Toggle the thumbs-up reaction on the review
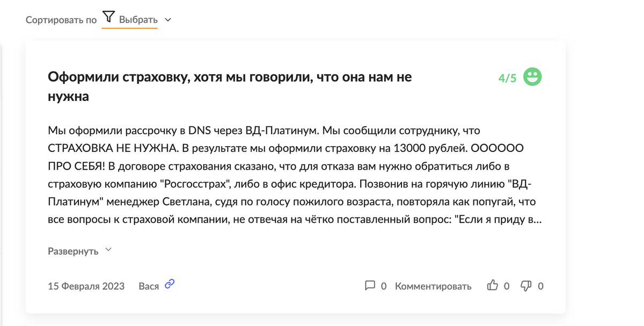The height and width of the screenshot is (326, 644). tap(493, 286)
